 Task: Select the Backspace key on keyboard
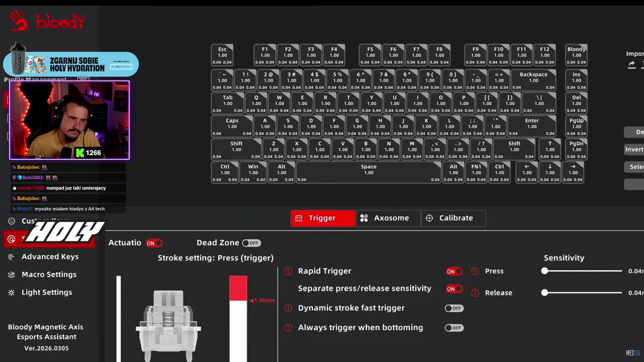533,80
